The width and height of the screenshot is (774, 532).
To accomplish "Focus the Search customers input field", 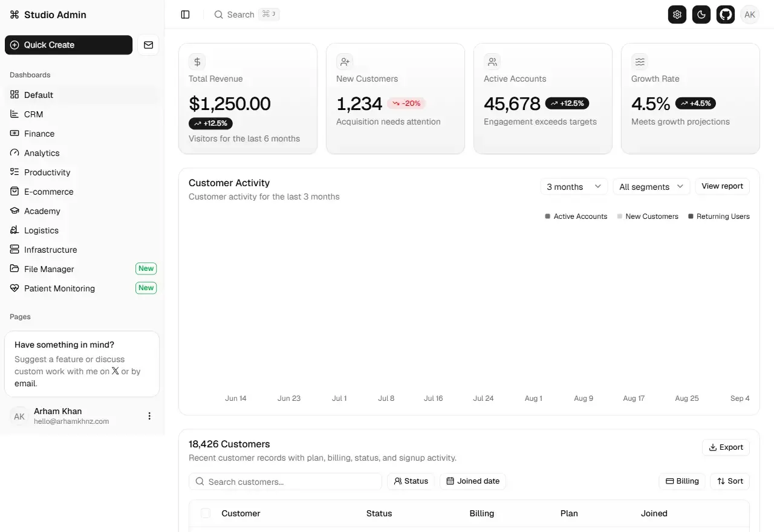I will (285, 481).
